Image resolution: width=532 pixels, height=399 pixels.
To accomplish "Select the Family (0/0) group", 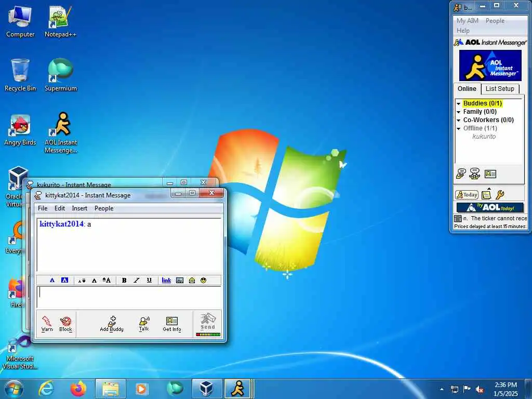I will (x=480, y=112).
